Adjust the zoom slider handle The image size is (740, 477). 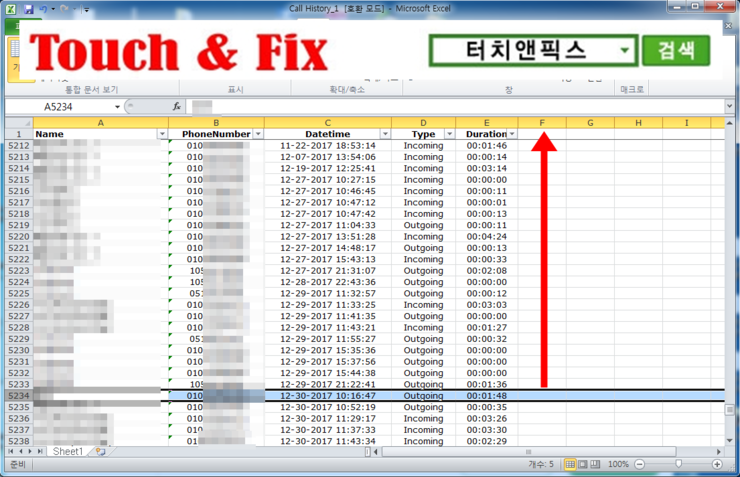pos(678,464)
